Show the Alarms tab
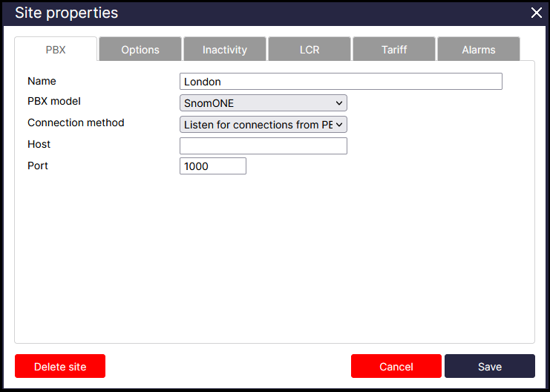 [479, 50]
